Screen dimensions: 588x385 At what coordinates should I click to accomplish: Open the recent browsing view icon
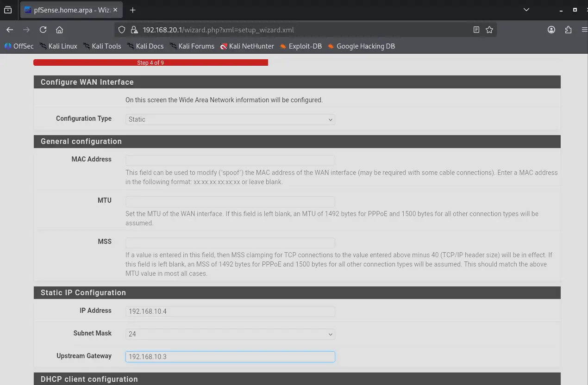pos(8,10)
